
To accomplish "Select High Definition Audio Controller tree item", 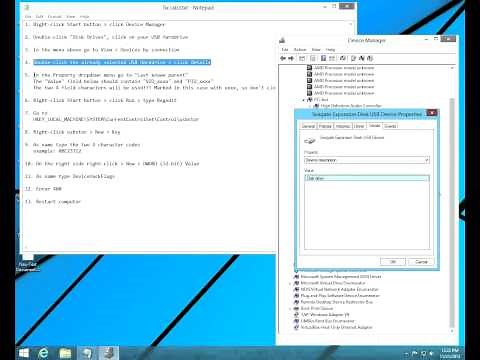I will [x=351, y=106].
